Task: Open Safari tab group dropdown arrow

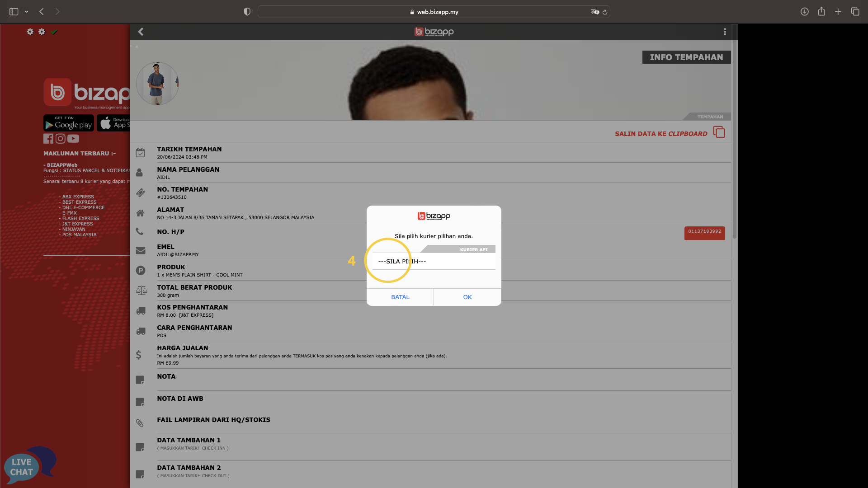Action: pyautogui.click(x=27, y=12)
